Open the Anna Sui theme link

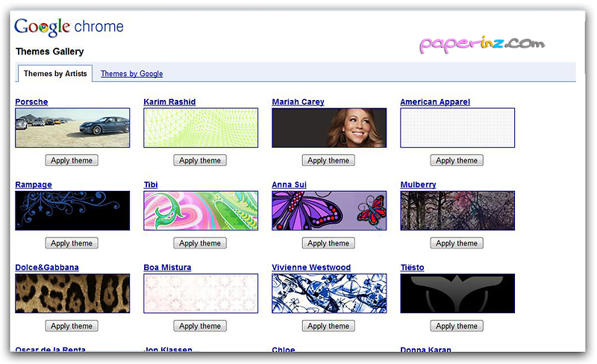289,185
